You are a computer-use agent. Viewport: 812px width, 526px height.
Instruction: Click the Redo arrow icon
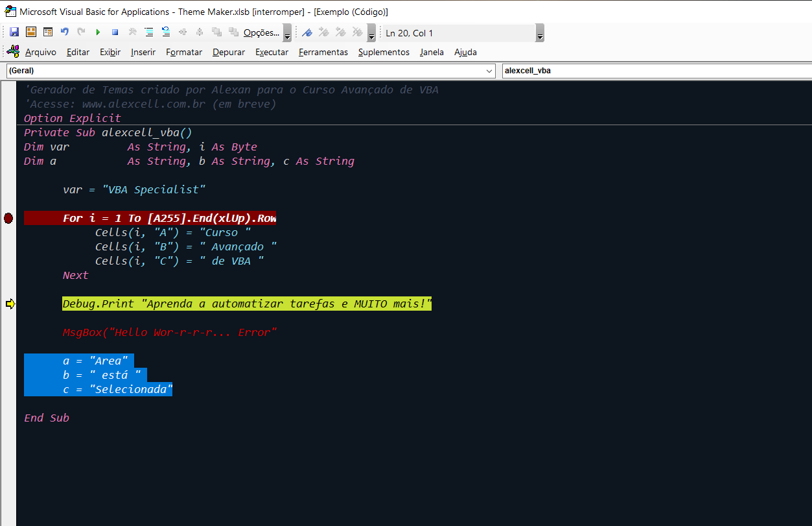[82, 32]
